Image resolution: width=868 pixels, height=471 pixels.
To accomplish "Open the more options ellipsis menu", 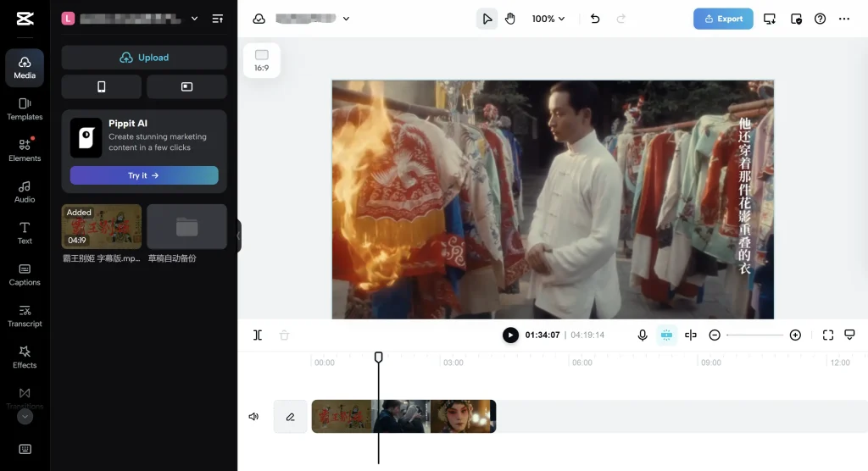I will 844,19.
